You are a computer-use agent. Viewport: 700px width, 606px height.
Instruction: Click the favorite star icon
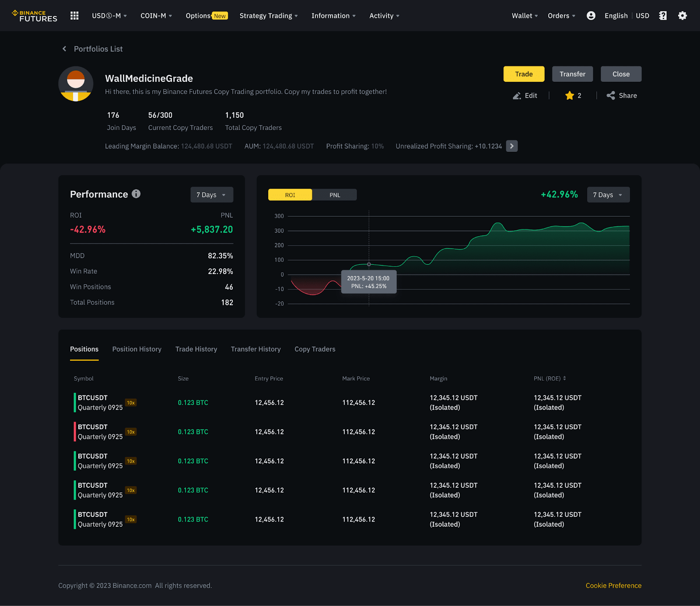click(x=569, y=95)
